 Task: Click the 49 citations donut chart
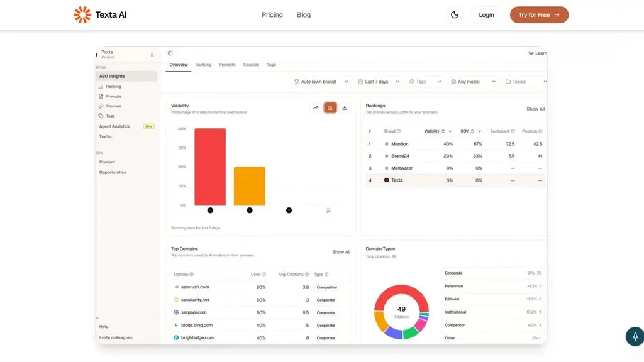coord(401,312)
